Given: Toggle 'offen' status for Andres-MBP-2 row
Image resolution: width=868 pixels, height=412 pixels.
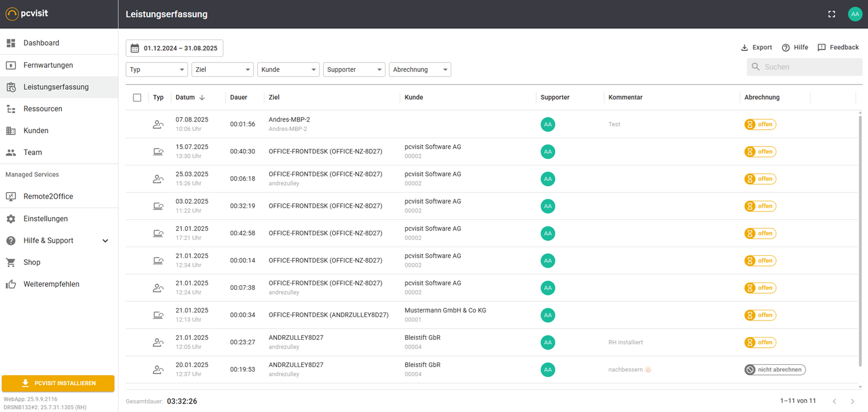Looking at the screenshot, I should [x=760, y=124].
